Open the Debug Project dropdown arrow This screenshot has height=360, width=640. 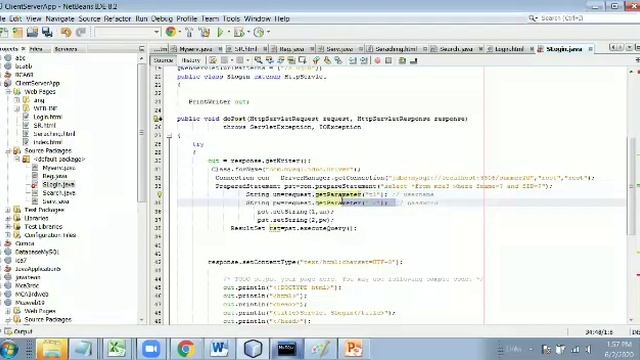248,32
